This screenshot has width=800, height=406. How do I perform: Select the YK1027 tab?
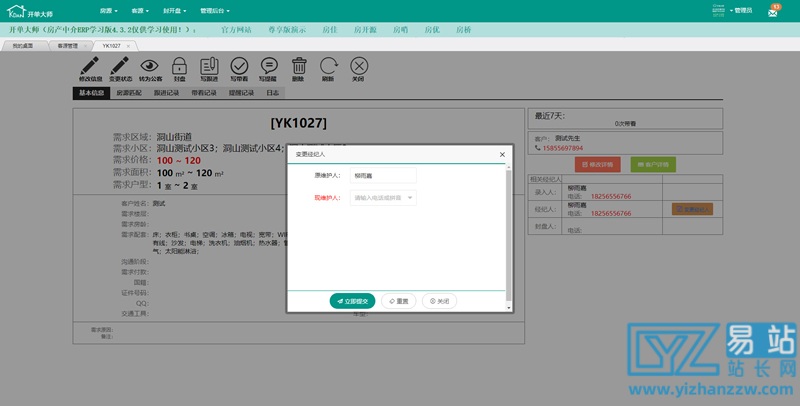pos(112,46)
